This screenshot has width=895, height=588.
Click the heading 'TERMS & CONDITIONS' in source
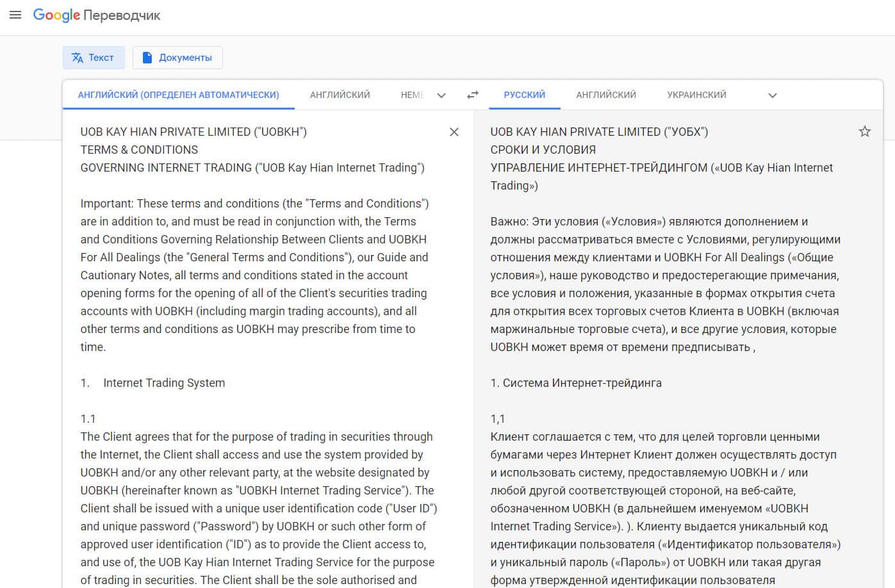pyautogui.click(x=139, y=150)
